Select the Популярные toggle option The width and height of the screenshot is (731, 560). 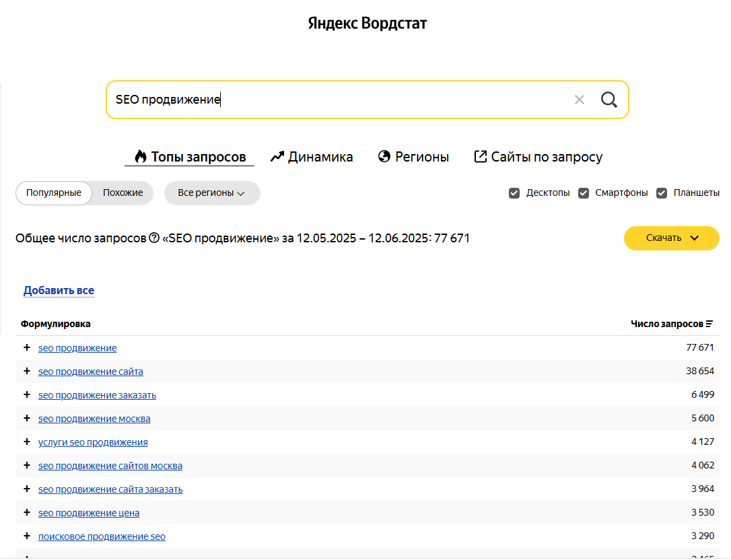coord(54,193)
